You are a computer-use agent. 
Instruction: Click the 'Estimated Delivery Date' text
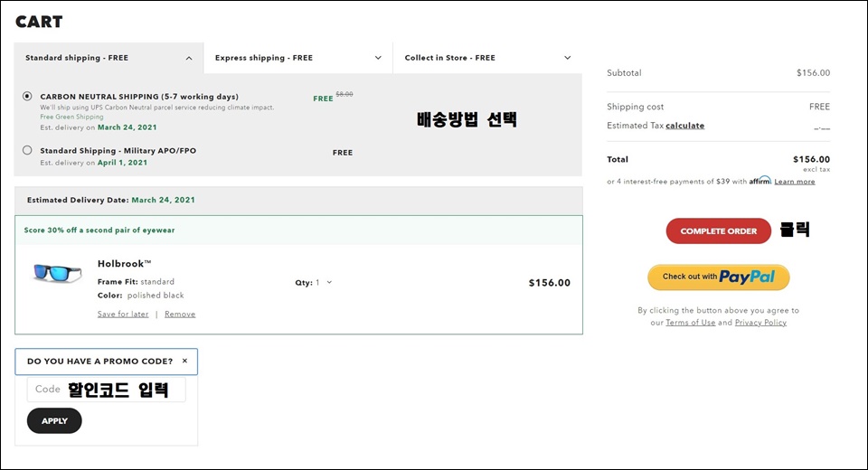[x=110, y=200]
